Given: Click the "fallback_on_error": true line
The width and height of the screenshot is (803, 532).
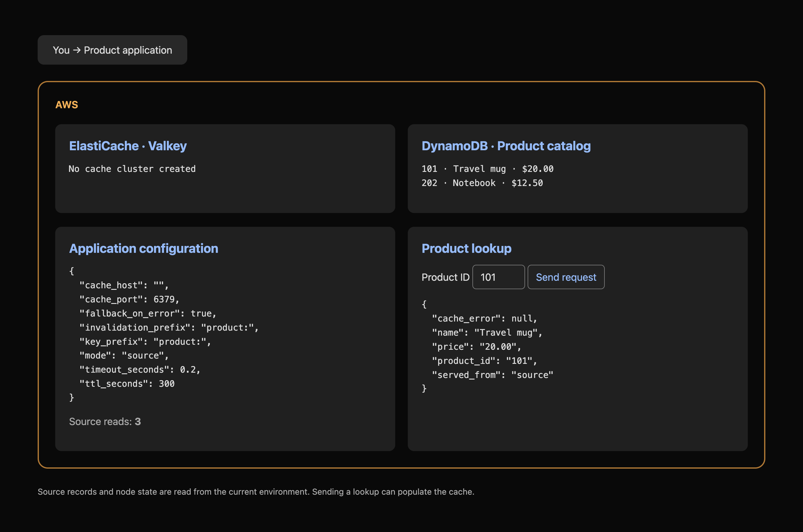Looking at the screenshot, I should point(148,313).
